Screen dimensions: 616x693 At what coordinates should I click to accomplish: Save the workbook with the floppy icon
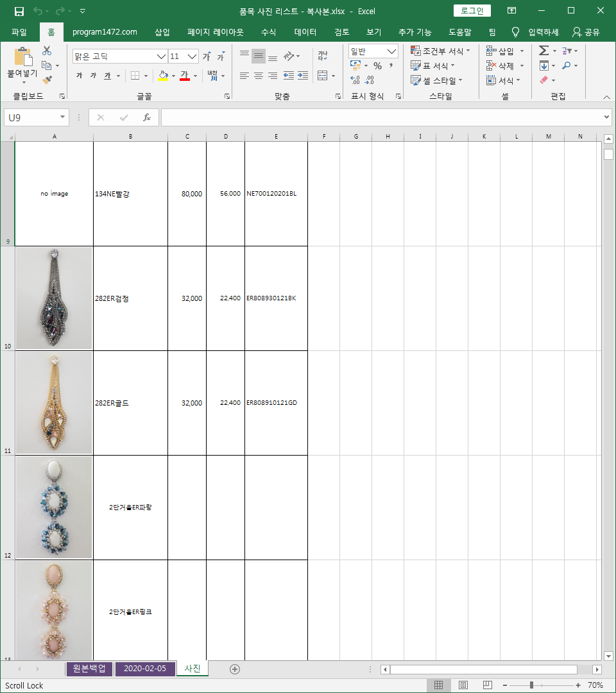[x=19, y=11]
